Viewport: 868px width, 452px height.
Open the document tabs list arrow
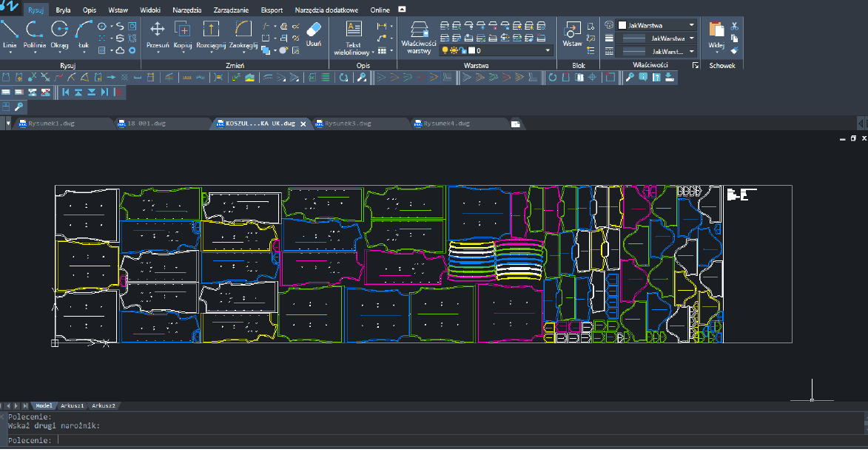[7, 124]
